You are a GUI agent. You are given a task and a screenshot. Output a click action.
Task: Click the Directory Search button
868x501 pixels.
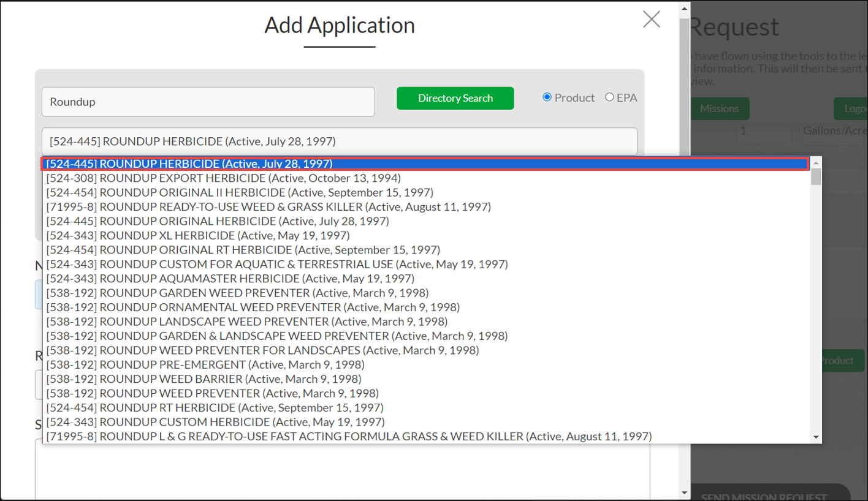tap(455, 98)
